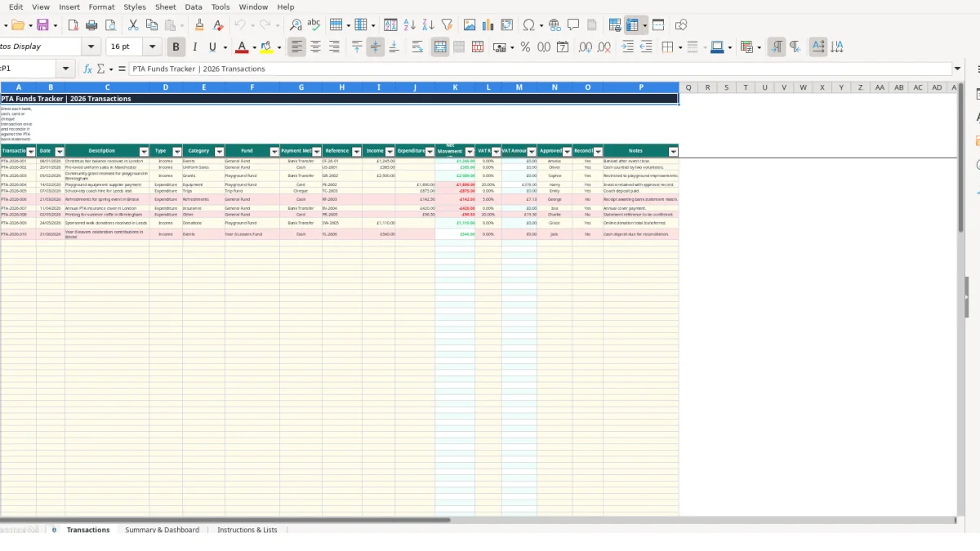Toggle Italic formatting
The height and width of the screenshot is (551, 980).
point(194,47)
